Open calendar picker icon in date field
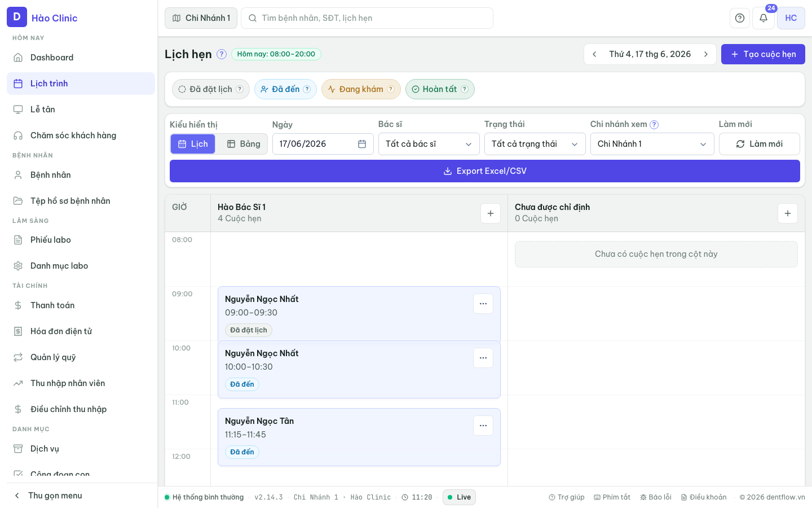This screenshot has width=812, height=508. (362, 144)
